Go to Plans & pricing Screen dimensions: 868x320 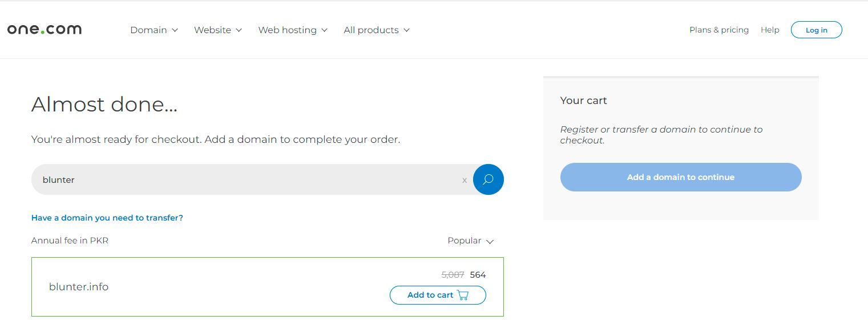pyautogui.click(x=719, y=30)
